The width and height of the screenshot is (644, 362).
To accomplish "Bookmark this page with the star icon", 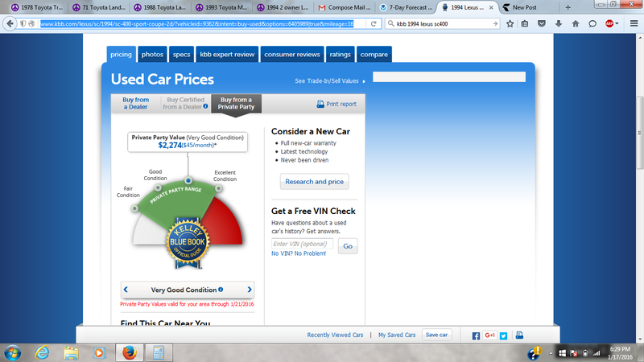I will click(x=510, y=24).
